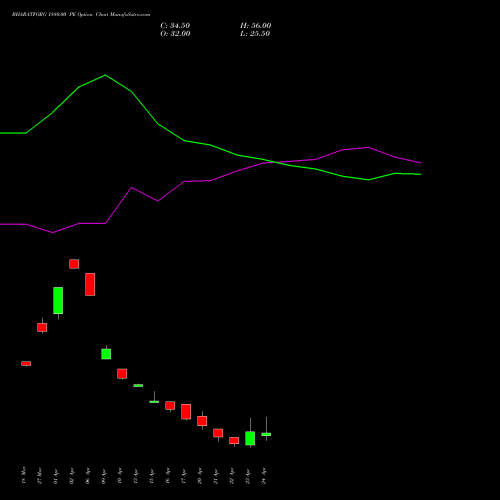Click the close value C: 34.50
Viewport: 500px width, 500px height.
point(175,26)
